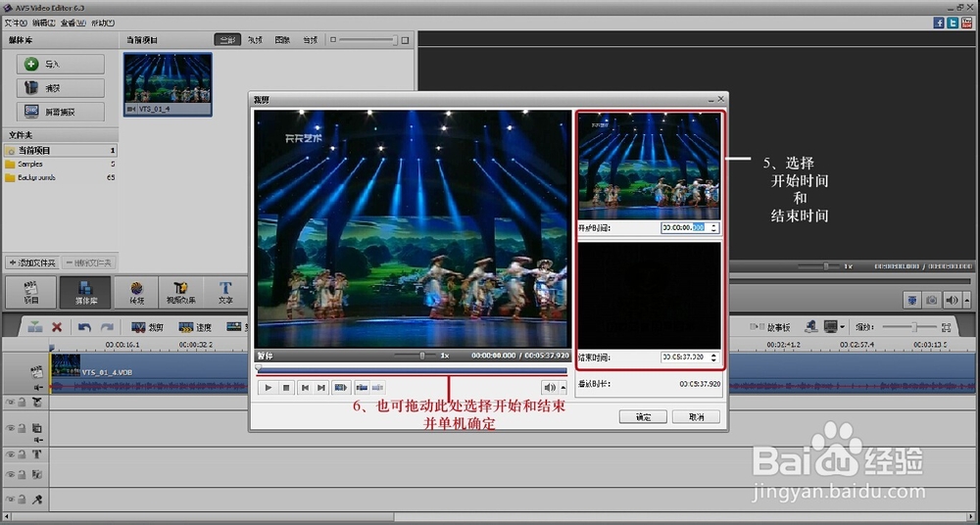
Task: Click Previous Frame in the Trim dialog
Action: pos(305,388)
